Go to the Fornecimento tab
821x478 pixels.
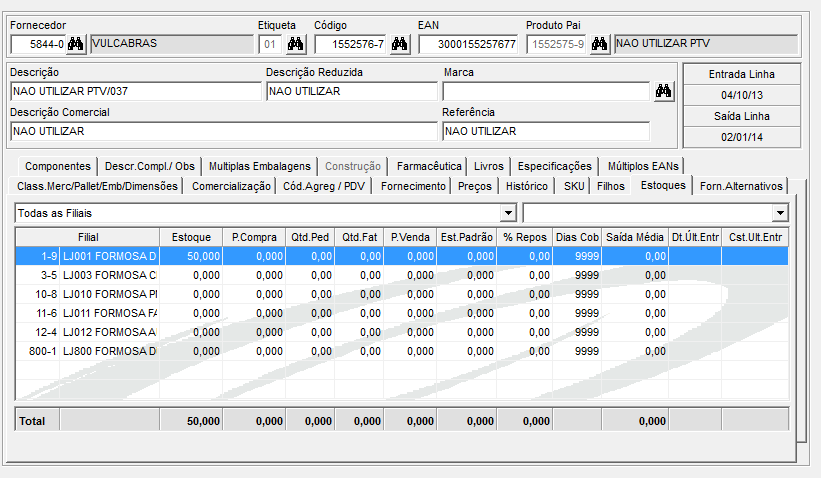coord(413,186)
